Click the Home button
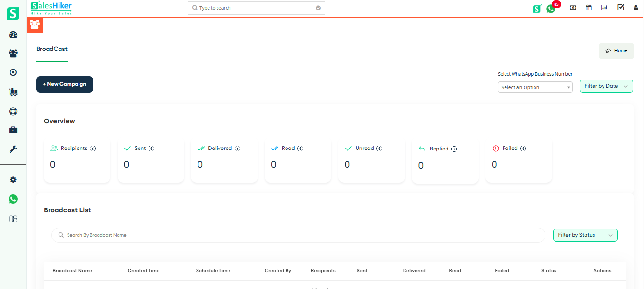The height and width of the screenshot is (289, 644). [x=616, y=50]
